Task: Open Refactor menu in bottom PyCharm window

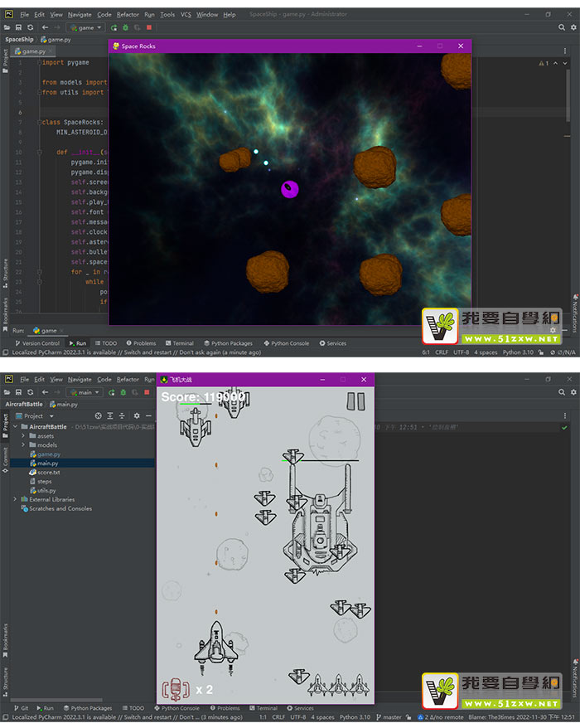Action: pos(128,379)
